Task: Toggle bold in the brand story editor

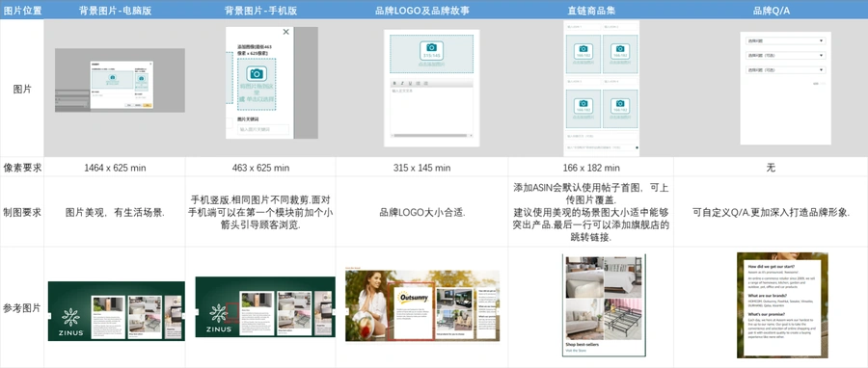Action: [x=394, y=83]
